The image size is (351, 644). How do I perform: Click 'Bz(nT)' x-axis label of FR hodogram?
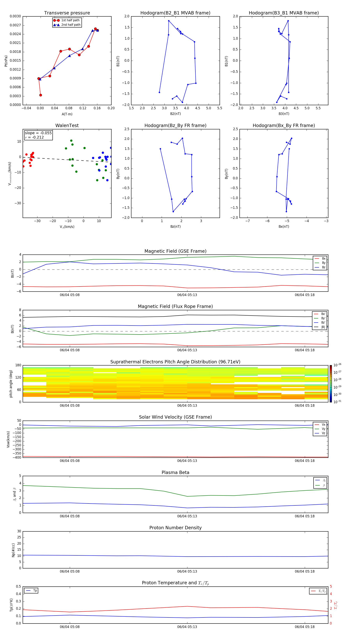pos(175,227)
